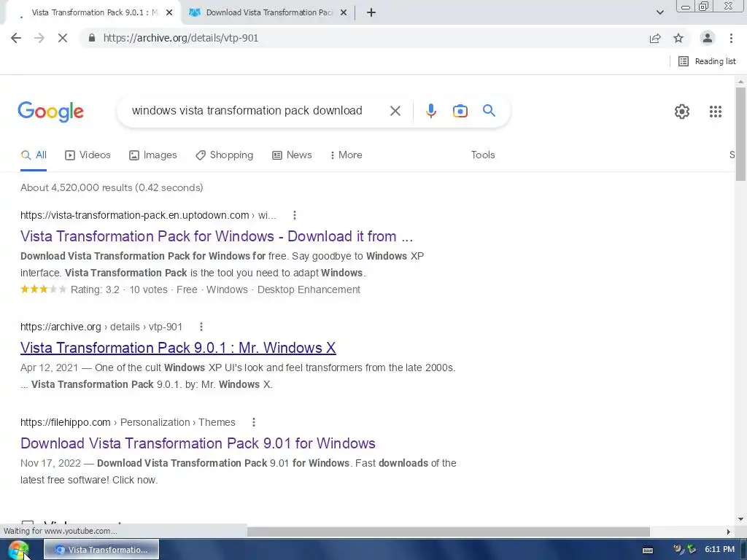The height and width of the screenshot is (560, 747).
Task: Expand the tab search chevron
Action: coord(659,13)
